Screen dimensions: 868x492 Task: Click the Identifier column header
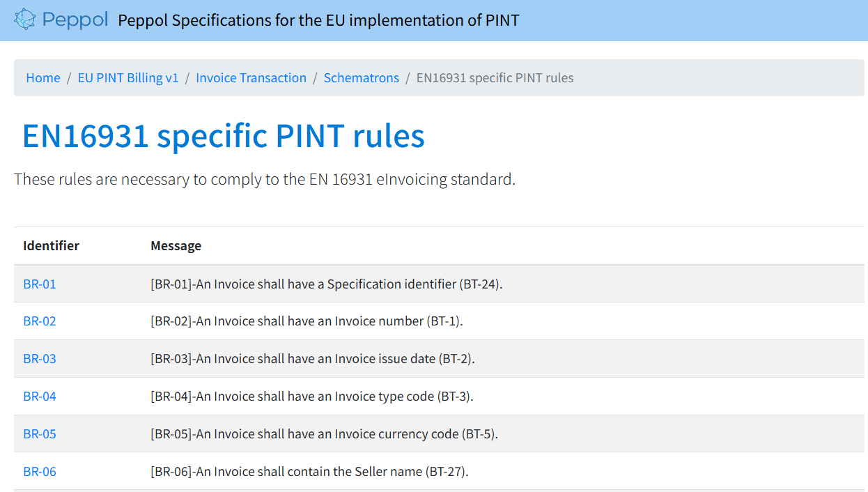(x=51, y=245)
